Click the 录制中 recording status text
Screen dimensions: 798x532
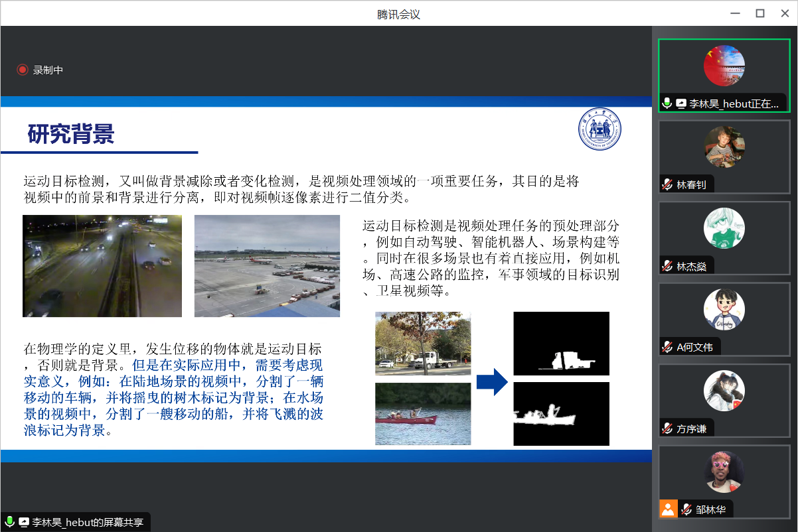[x=48, y=70]
